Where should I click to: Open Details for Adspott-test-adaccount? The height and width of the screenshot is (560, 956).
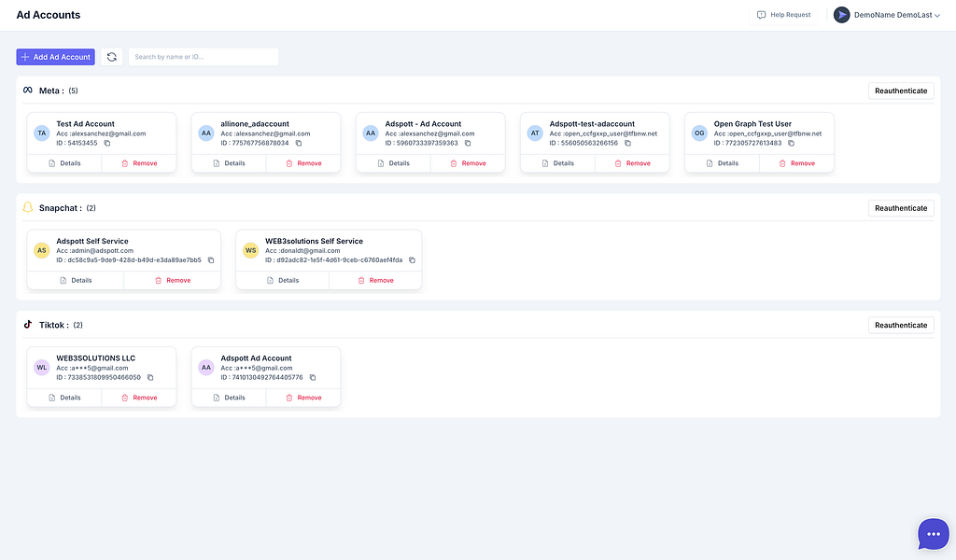coord(558,163)
